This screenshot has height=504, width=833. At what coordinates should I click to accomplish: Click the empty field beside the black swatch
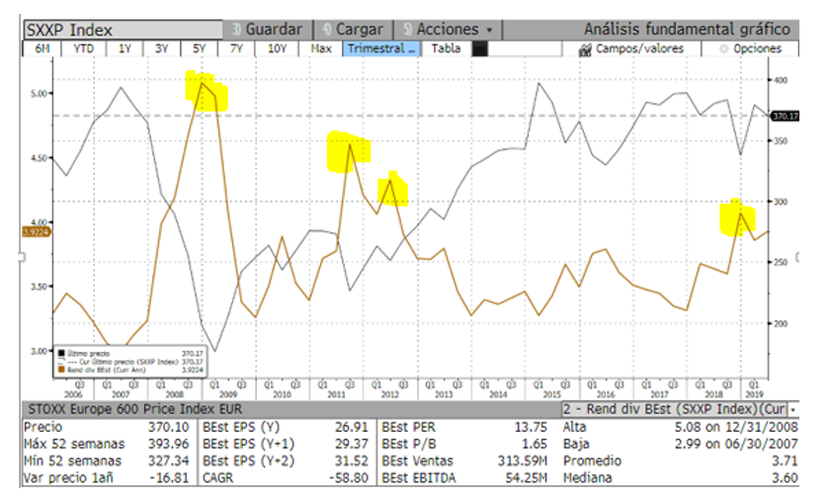pos(525,49)
